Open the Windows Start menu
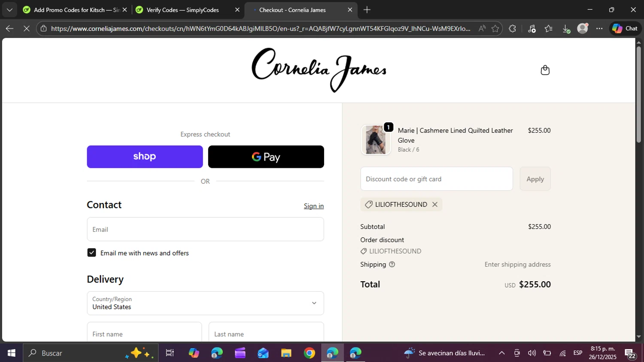The image size is (644, 362). point(11,353)
